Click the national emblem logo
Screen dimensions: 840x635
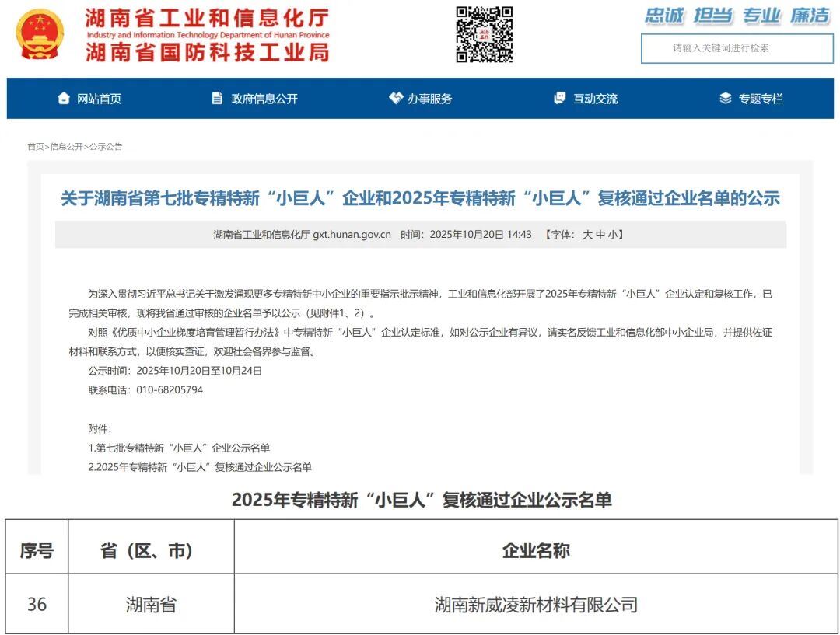pyautogui.click(x=40, y=35)
